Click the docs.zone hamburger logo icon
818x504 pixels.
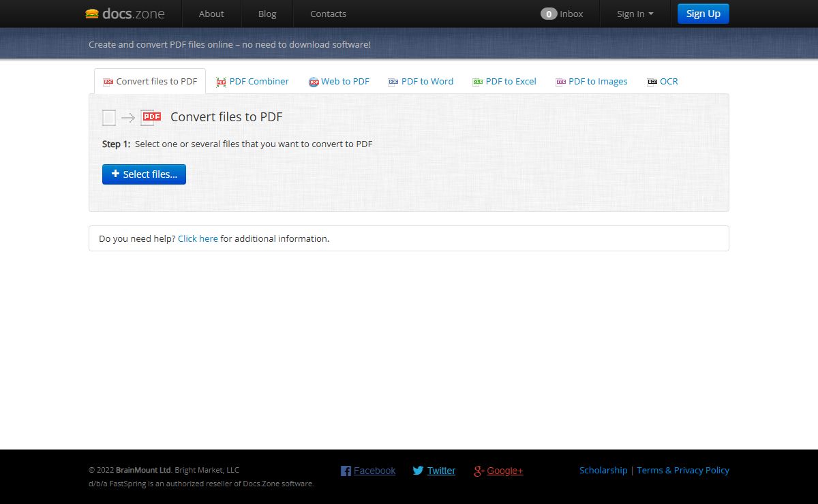92,14
